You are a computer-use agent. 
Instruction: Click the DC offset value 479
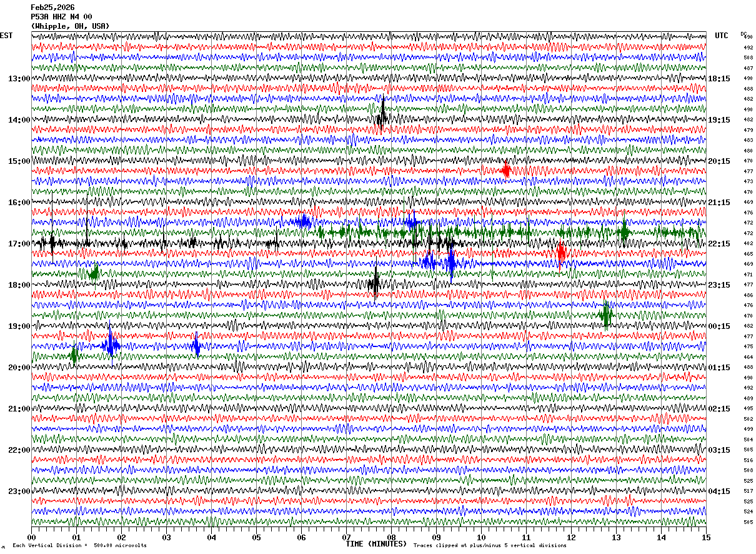(748, 130)
